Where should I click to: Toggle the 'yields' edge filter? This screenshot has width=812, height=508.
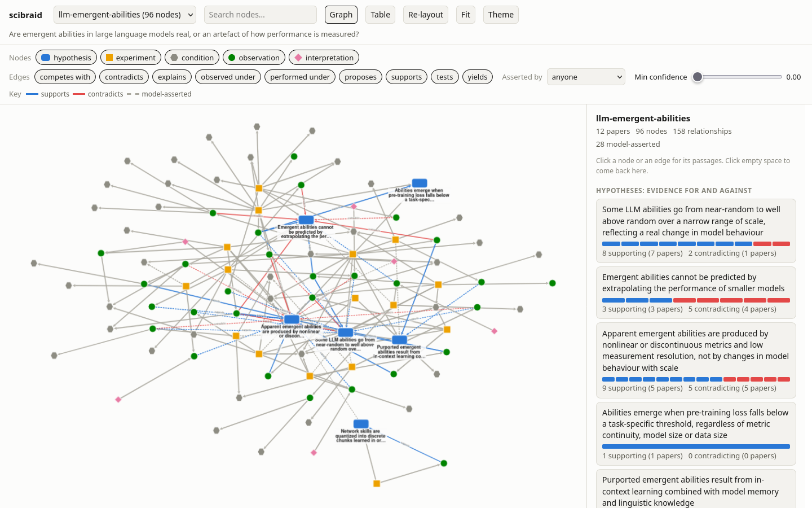pyautogui.click(x=478, y=77)
